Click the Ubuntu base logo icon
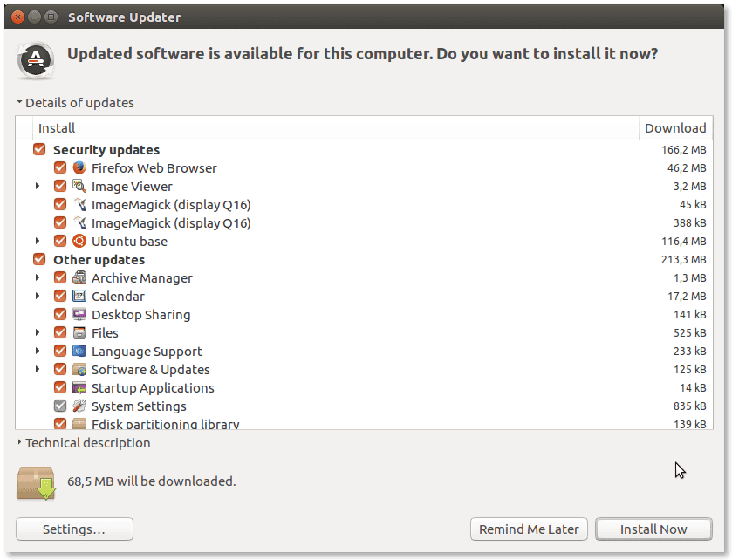Viewport: 732px width, 560px height. (79, 241)
